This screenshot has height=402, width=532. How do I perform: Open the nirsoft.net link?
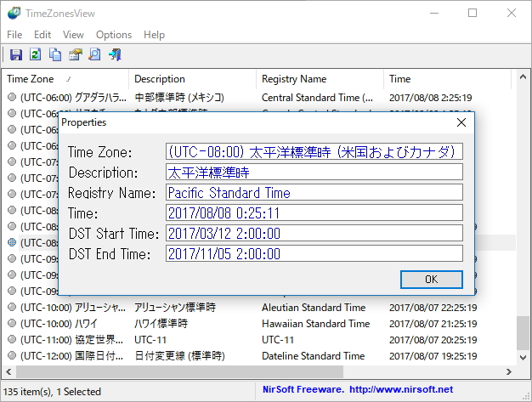[401, 389]
